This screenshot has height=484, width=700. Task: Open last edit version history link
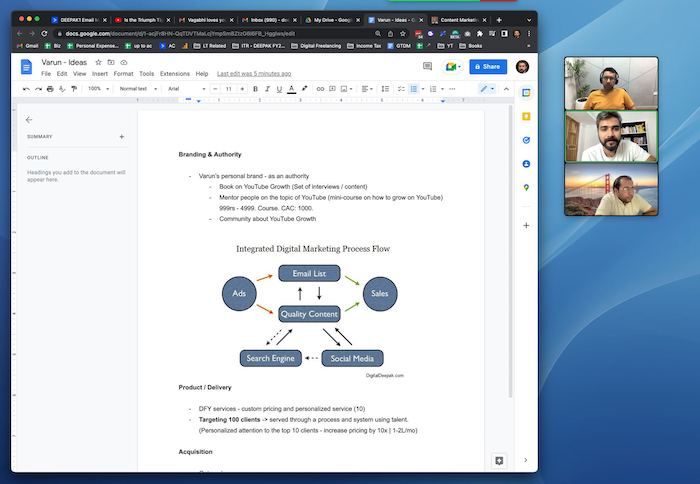(x=255, y=74)
